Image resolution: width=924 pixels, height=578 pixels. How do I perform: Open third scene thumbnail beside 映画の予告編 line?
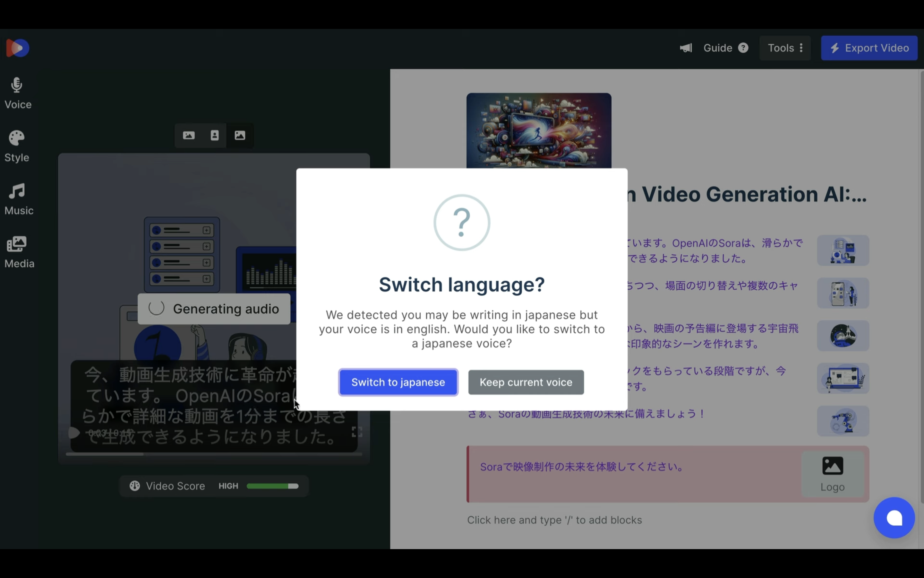843,336
